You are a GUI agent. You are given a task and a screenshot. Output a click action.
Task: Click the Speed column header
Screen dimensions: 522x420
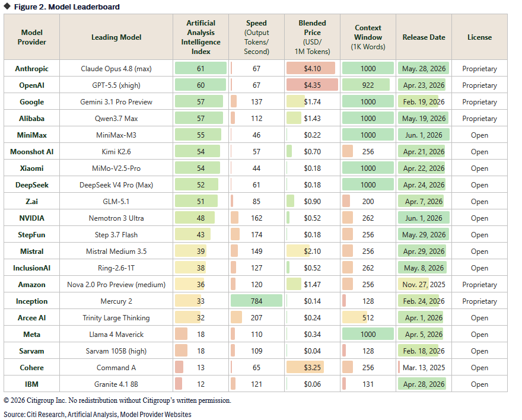tap(256, 37)
